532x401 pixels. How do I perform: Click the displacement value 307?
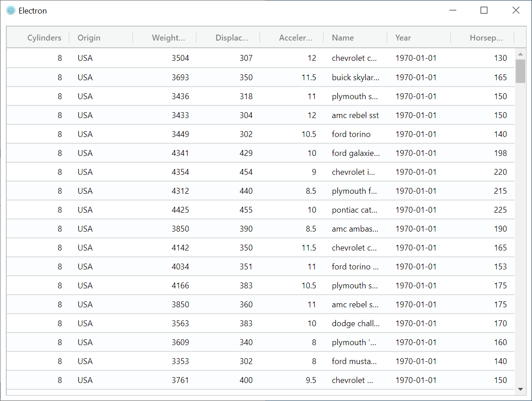[246, 58]
